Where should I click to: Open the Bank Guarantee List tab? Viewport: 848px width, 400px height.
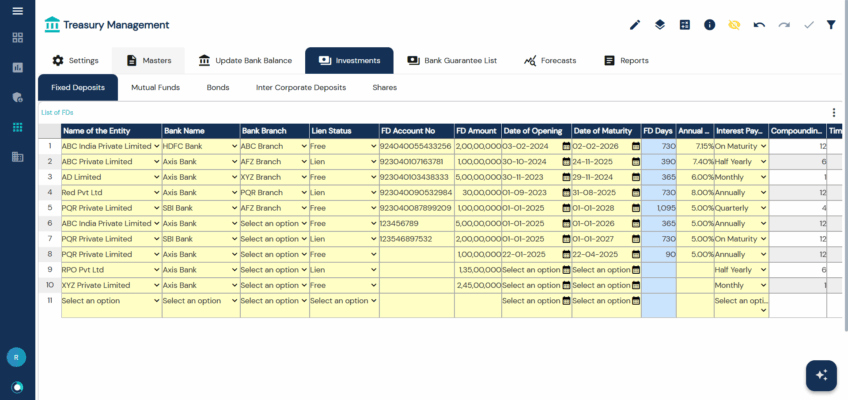[x=452, y=61]
